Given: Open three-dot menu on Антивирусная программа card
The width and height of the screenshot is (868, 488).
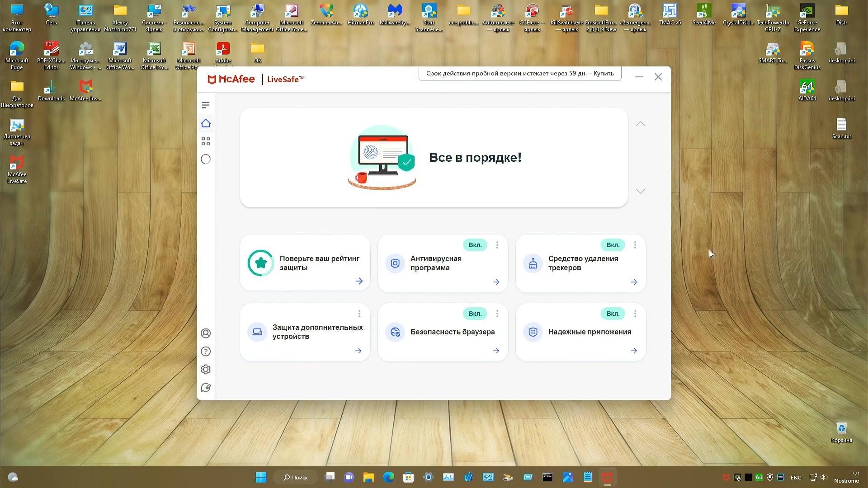Looking at the screenshot, I should click(497, 245).
